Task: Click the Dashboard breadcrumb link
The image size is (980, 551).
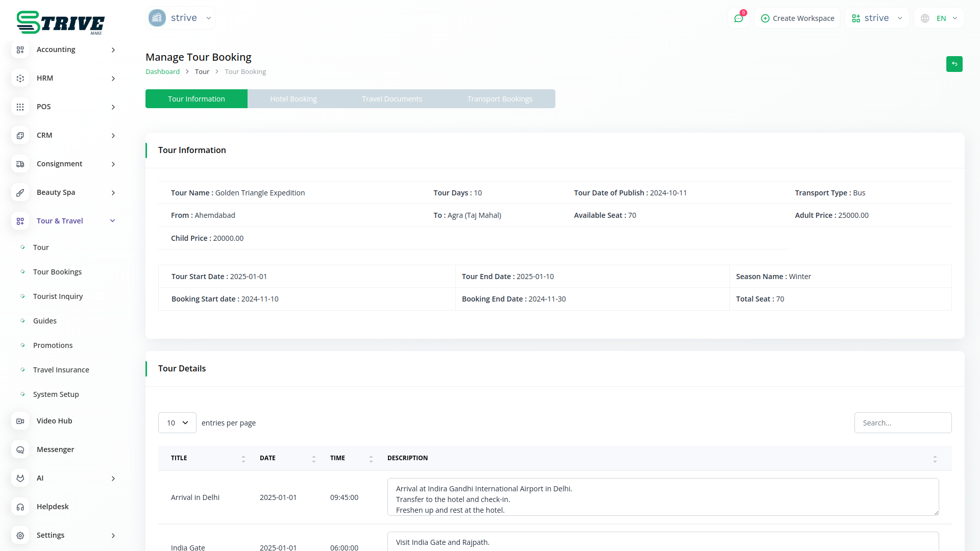Action: [x=162, y=71]
